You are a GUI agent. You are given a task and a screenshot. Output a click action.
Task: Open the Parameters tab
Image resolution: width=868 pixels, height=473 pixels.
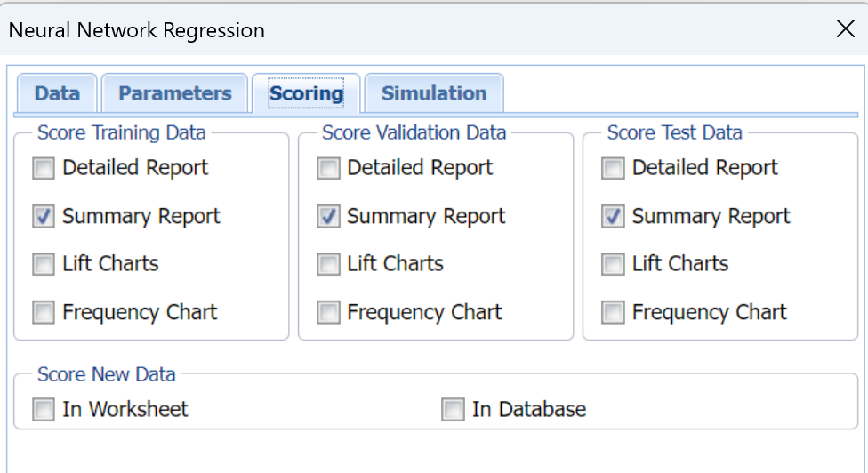coord(174,93)
